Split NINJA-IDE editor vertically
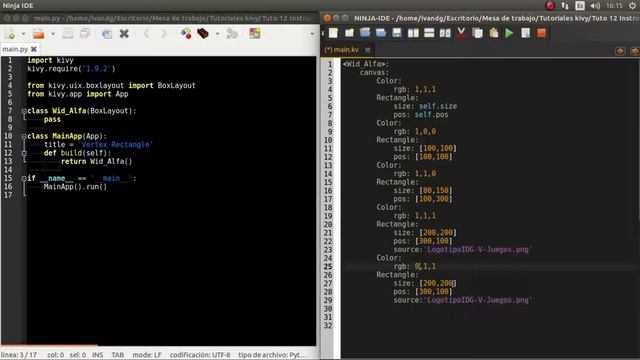This screenshot has height=360, width=640. point(413,33)
